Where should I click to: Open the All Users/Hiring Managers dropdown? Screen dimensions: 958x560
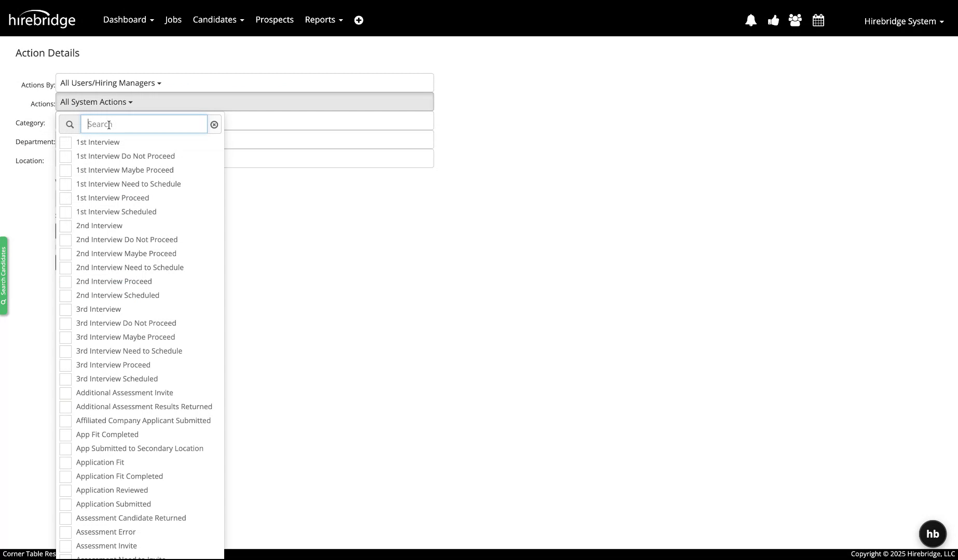coord(110,82)
